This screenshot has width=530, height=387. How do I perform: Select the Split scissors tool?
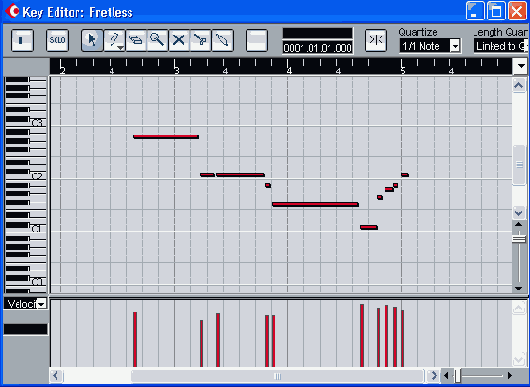(x=200, y=40)
